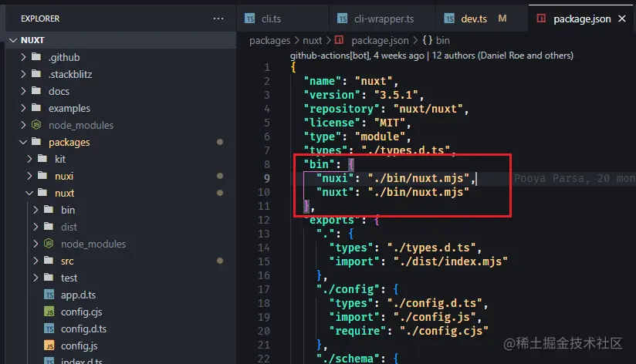Viewport: 636px width, 364px height.
Task: Collapse the nuxt folder
Action: (x=29, y=193)
